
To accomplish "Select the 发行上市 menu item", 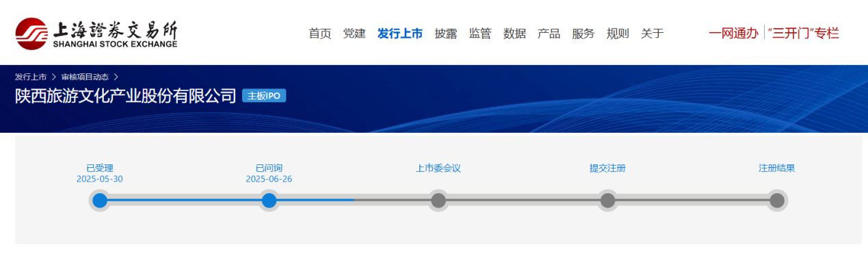I will click(400, 33).
